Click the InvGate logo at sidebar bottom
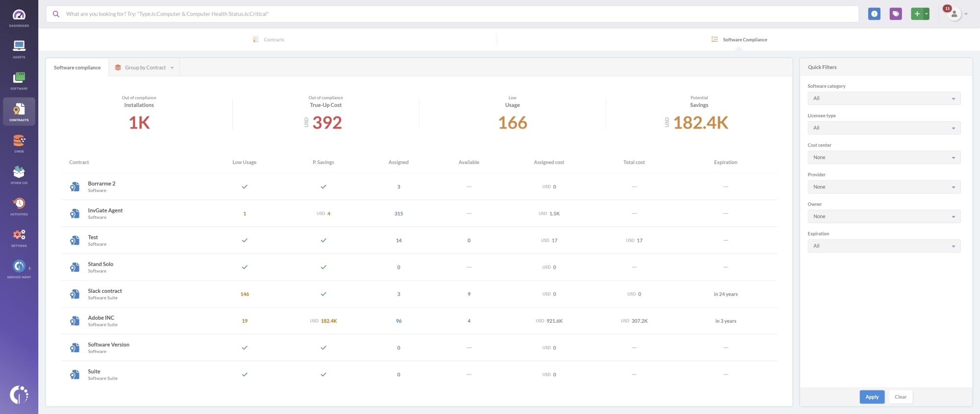 (19, 394)
